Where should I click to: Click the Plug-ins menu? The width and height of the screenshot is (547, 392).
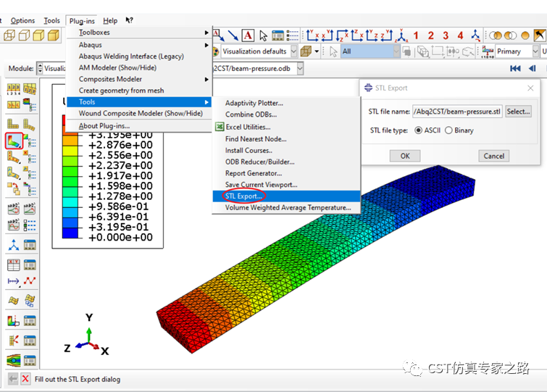click(82, 20)
